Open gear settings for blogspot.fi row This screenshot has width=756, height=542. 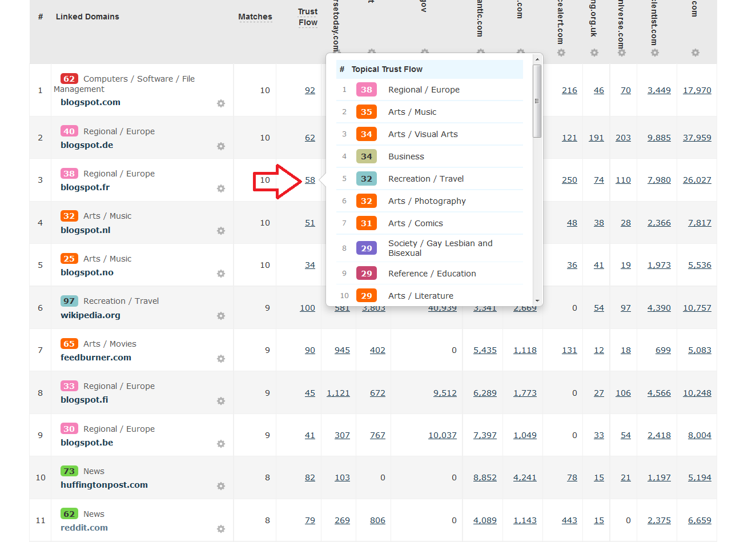click(221, 401)
